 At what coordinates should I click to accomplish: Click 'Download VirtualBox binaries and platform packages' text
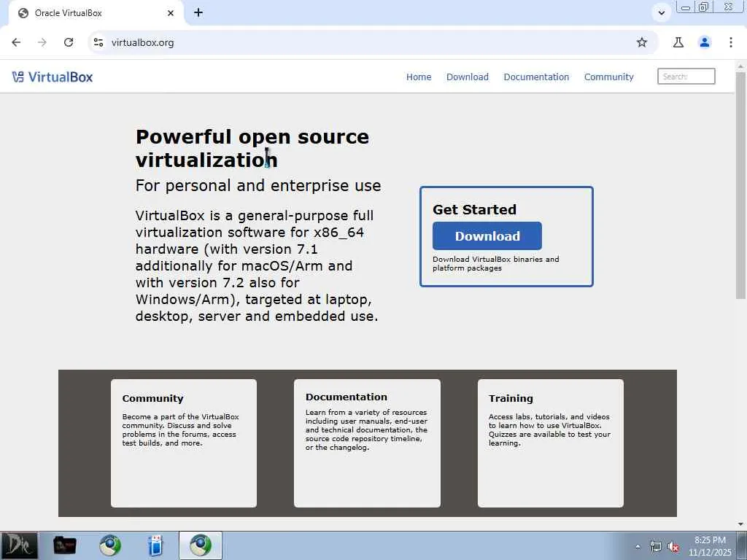(495, 263)
